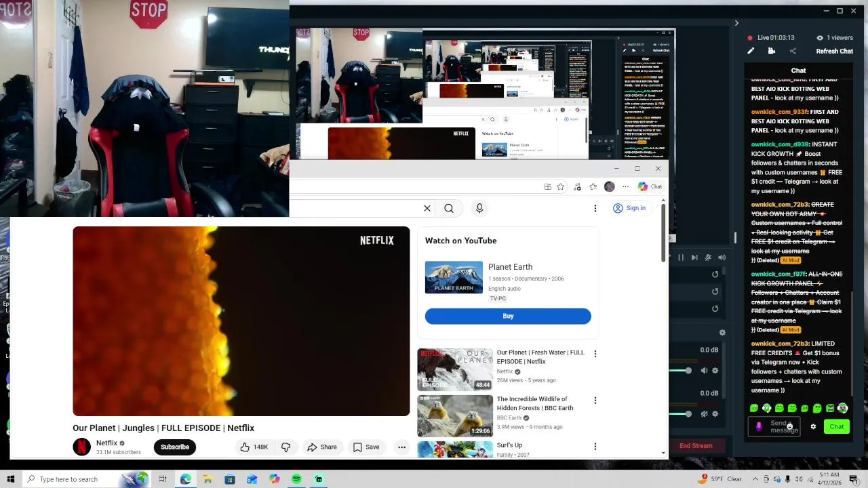The height and width of the screenshot is (488, 868).
Task: Show hidden system tray icons chevron
Action: tap(755, 479)
